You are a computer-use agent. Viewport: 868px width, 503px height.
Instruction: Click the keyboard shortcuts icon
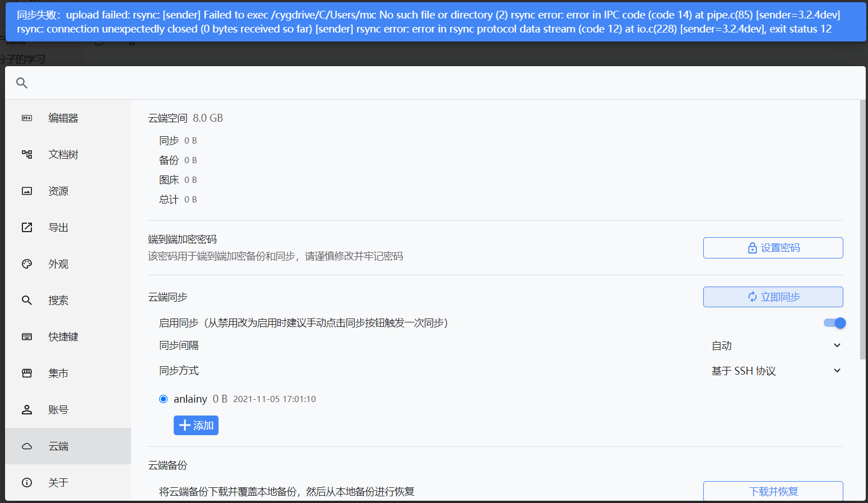(27, 337)
